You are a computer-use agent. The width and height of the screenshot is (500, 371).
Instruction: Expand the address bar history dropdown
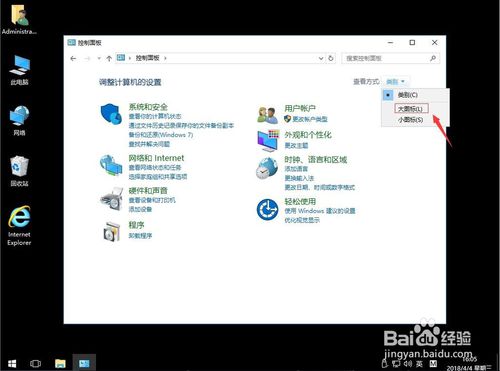coord(321,58)
